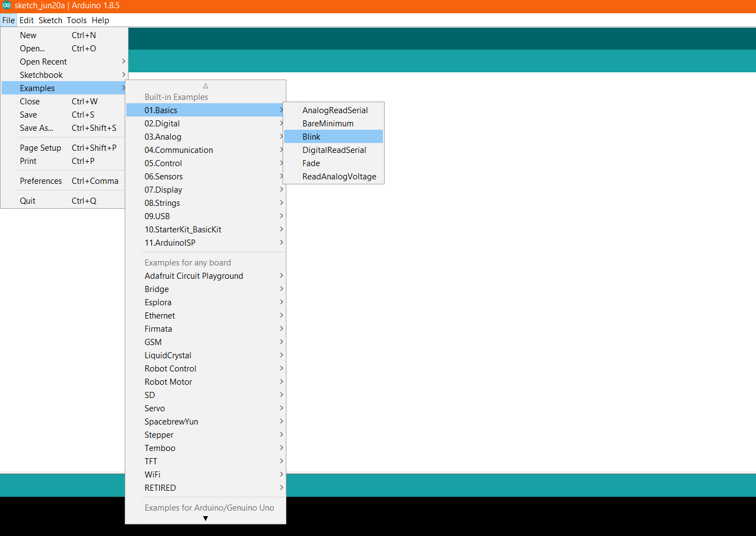756x536 pixels.
Task: Expand Servo library examples
Action: [205, 408]
